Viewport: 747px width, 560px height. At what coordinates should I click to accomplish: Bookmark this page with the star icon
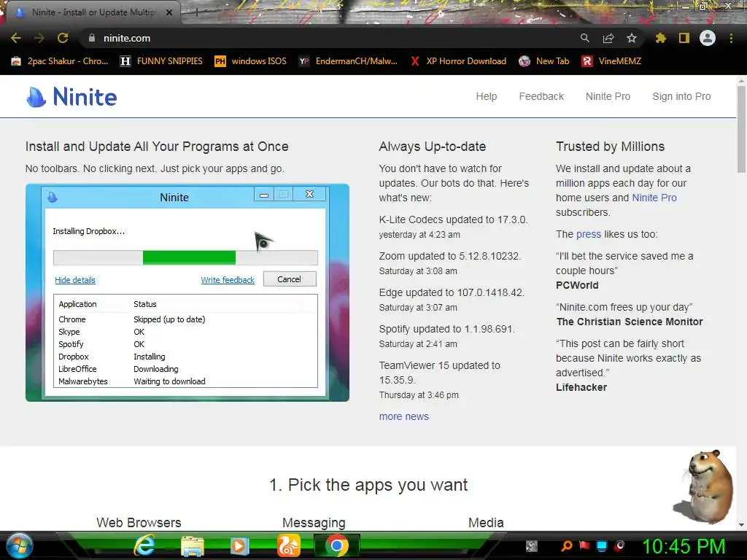[632, 38]
